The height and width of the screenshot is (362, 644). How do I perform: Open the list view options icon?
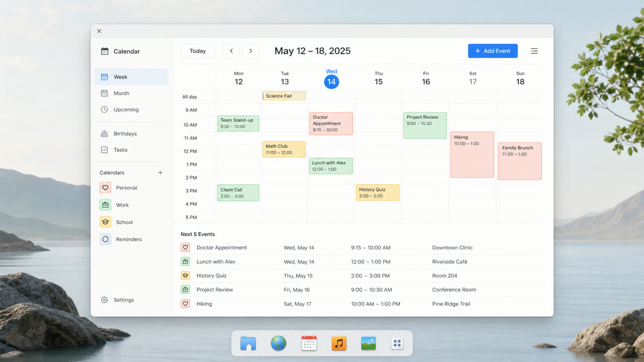pyautogui.click(x=534, y=51)
